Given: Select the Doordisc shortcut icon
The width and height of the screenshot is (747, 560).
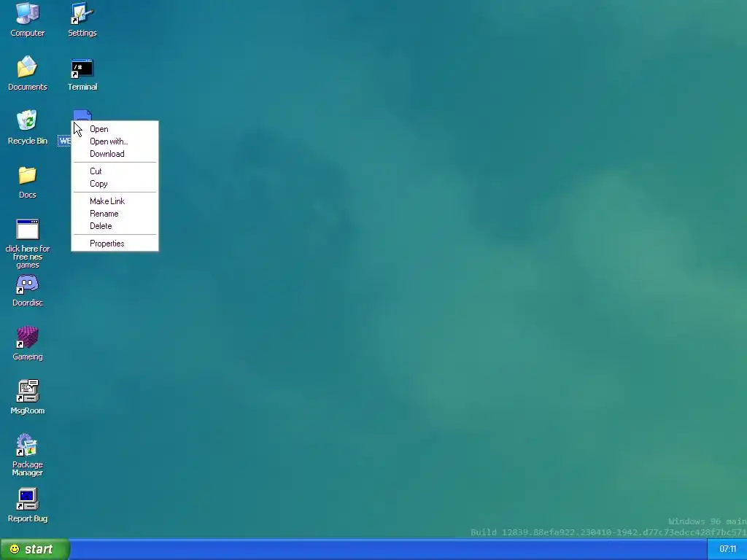Looking at the screenshot, I should [27, 284].
